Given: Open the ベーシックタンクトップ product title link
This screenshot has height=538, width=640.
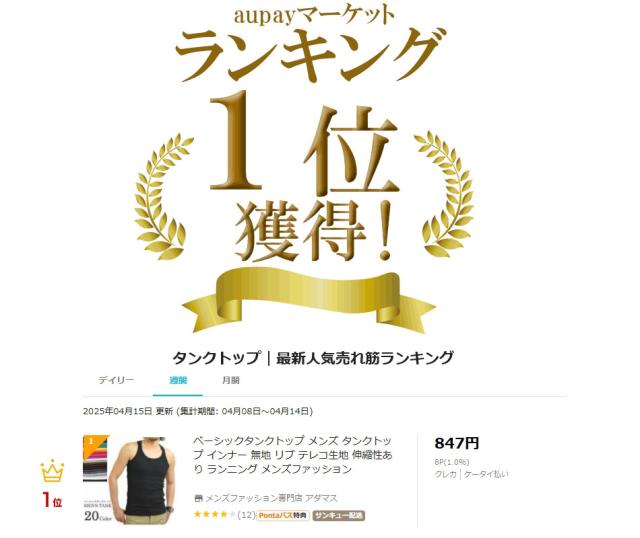Looking at the screenshot, I should click(x=292, y=455).
